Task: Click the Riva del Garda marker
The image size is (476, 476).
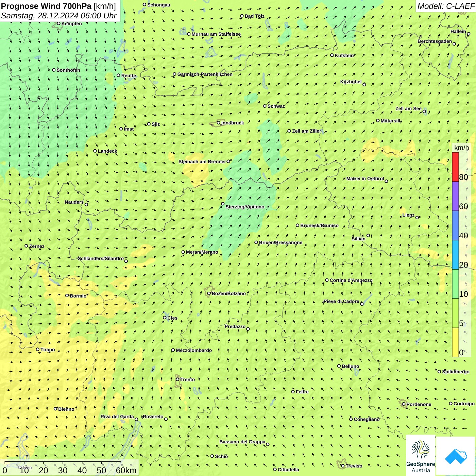Action: (x=136, y=419)
